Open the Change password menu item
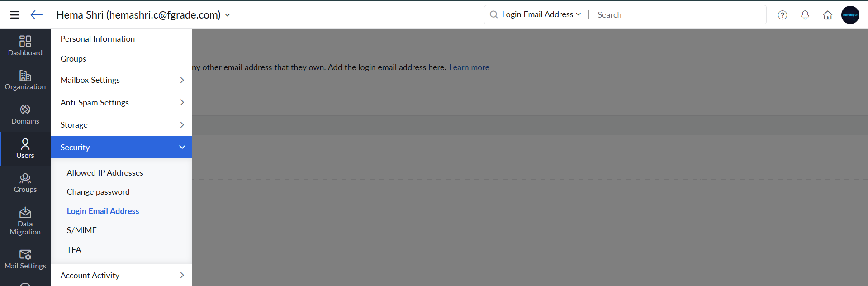Screen dimensions: 868x286 click(x=98, y=192)
